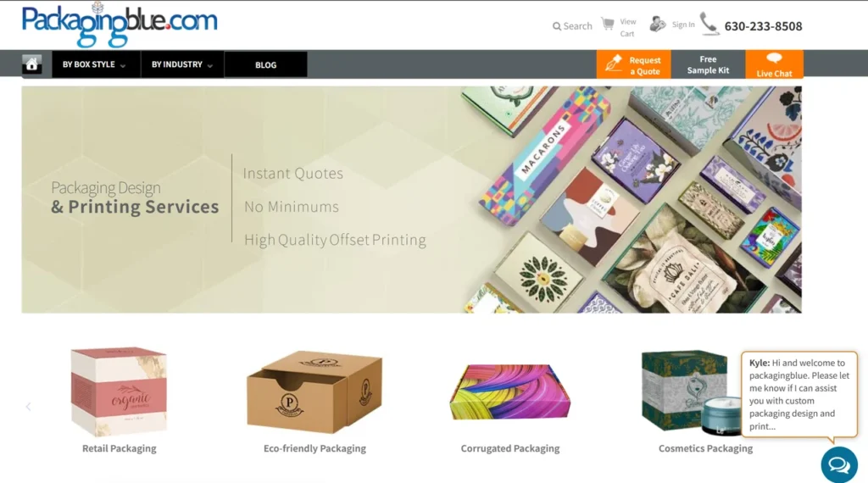Open Kyle's welcome chat message popup
868x483 pixels.
pos(799,395)
